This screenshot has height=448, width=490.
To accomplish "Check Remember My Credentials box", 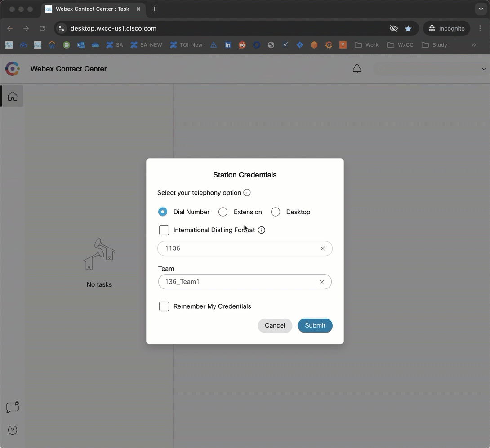I will click(x=164, y=306).
